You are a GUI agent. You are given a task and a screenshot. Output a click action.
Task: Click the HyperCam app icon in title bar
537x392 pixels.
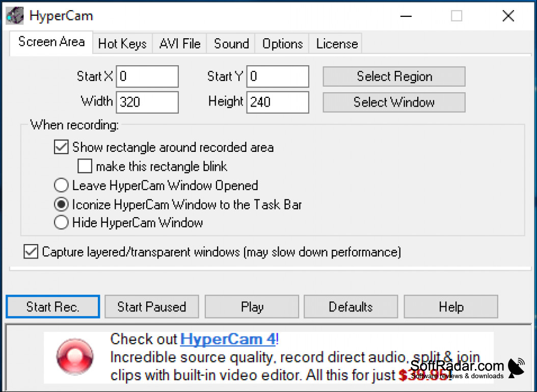[x=15, y=16]
